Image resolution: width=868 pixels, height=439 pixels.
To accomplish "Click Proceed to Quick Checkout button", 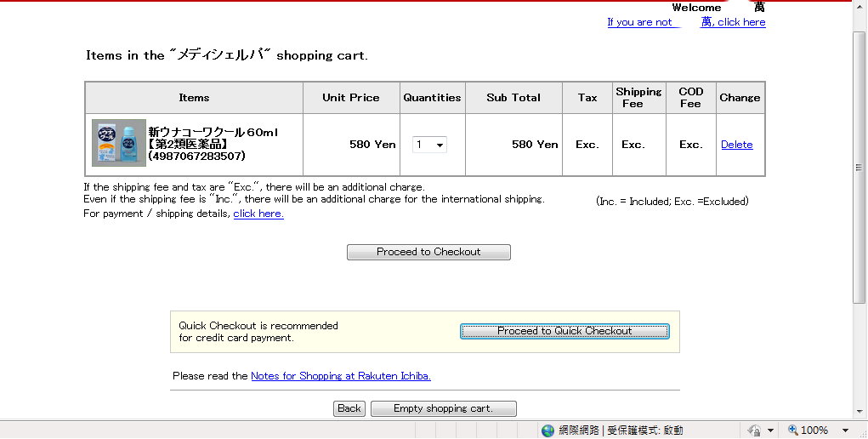I will pos(564,331).
